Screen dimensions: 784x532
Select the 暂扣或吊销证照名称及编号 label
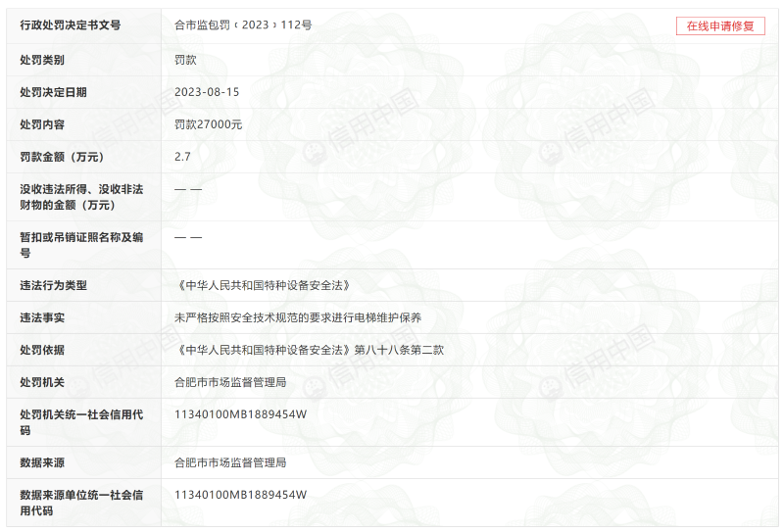pos(81,245)
